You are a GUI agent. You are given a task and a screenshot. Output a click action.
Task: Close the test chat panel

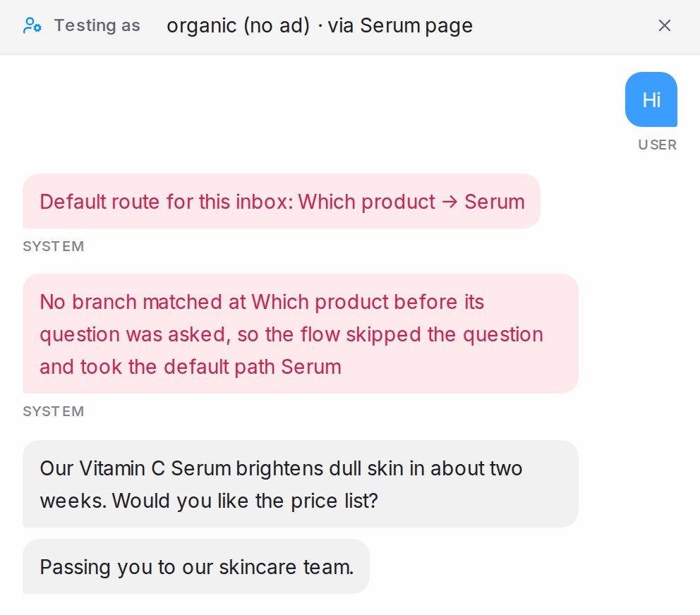coord(664,25)
